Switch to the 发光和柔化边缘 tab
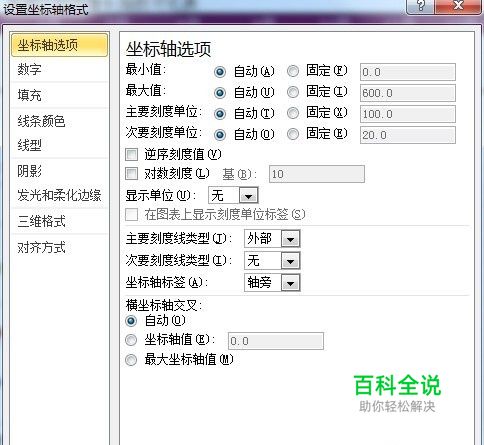This screenshot has height=445, width=484. (x=59, y=195)
